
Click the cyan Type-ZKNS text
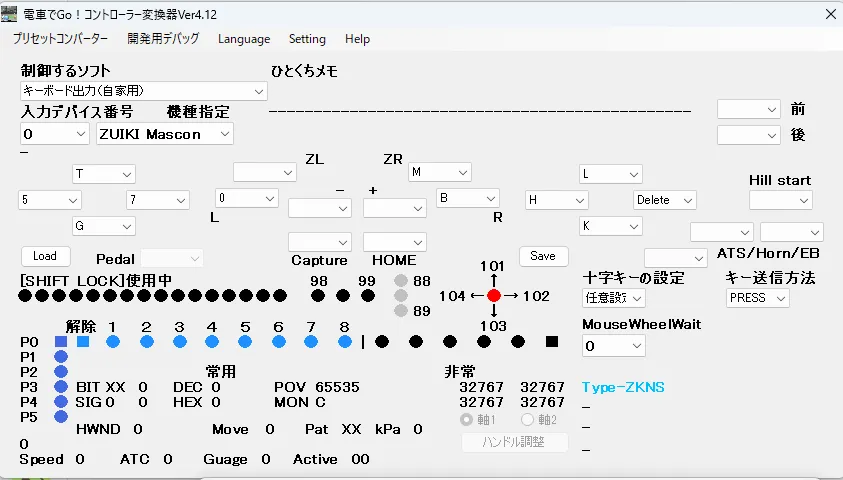[x=623, y=387]
